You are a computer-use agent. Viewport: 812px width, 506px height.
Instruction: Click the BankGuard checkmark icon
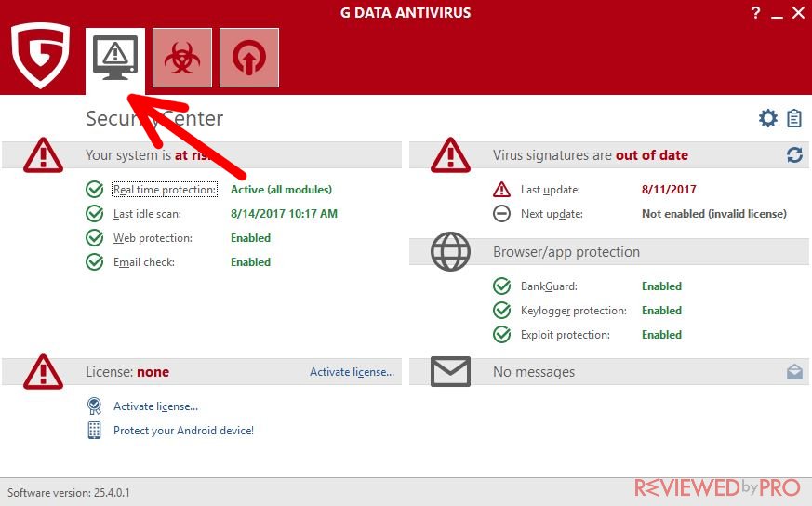[501, 286]
